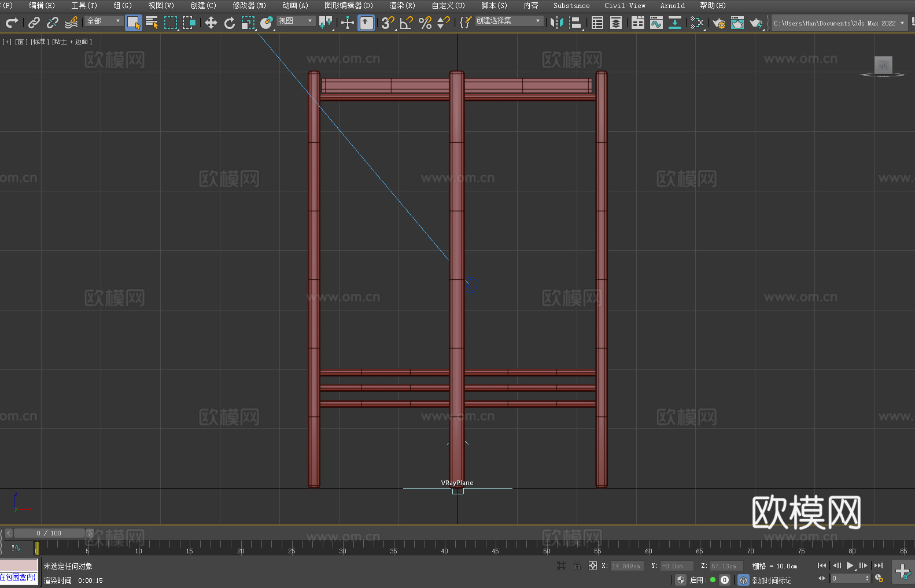Toggle Keyboard Shortcut Override button
Image resolution: width=915 pixels, height=588 pixels.
[366, 23]
